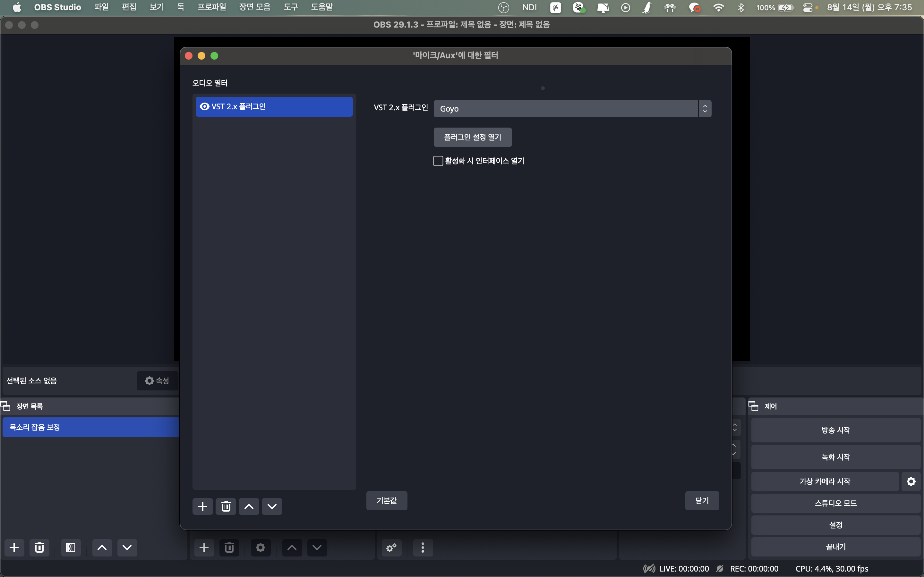924x577 pixels.
Task: Move filter up in the filter list
Action: pyautogui.click(x=249, y=506)
